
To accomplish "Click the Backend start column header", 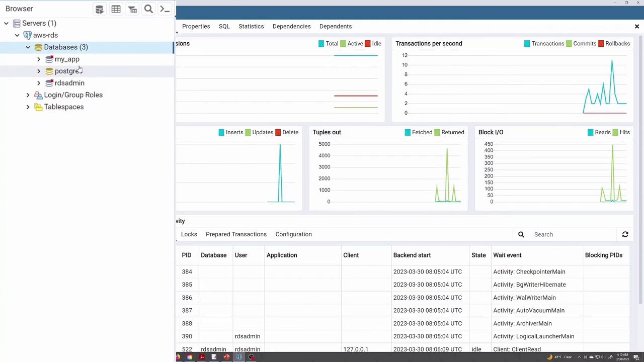I will [x=412, y=255].
